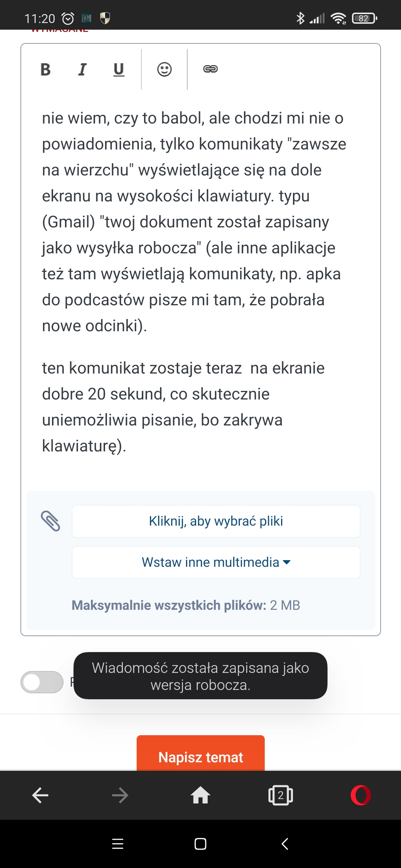Open the emoji picker
This screenshot has width=401, height=868.
coord(164,69)
